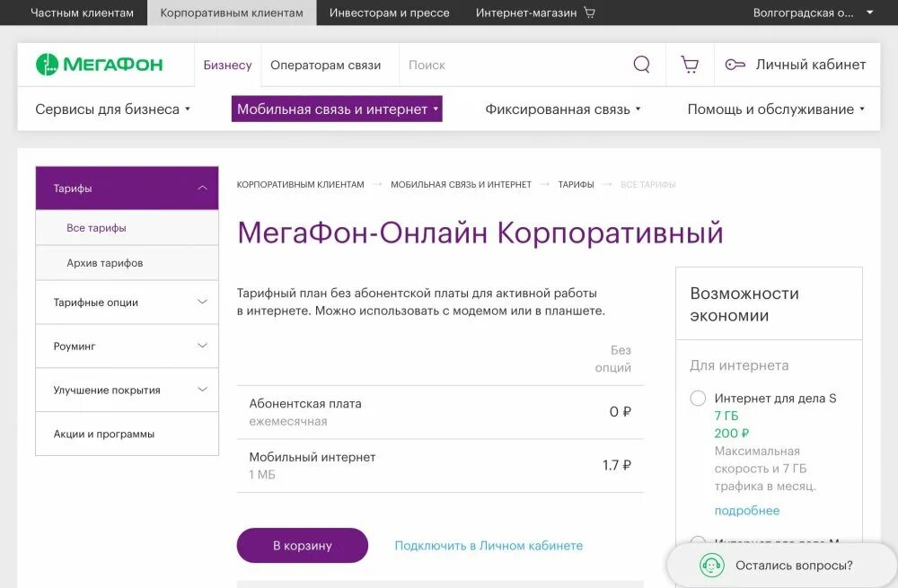Expand Роуминг sidebar section
Image resolution: width=898 pixels, height=588 pixels.
[128, 346]
